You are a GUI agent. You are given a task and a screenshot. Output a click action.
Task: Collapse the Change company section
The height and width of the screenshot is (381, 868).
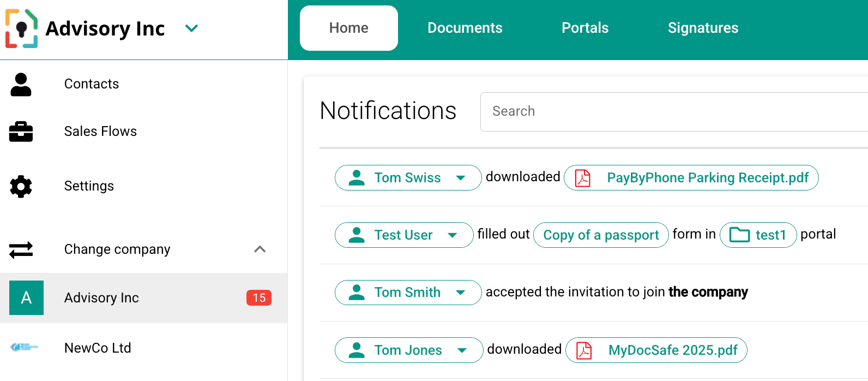(260, 249)
